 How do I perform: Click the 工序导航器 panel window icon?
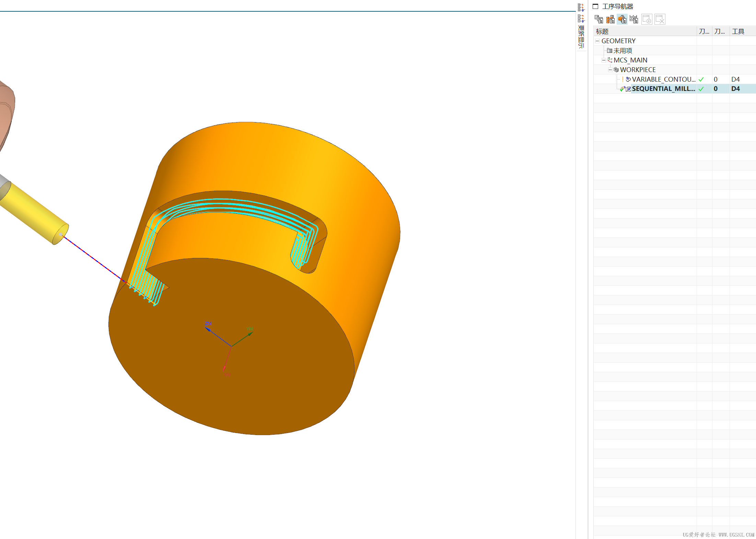point(595,7)
